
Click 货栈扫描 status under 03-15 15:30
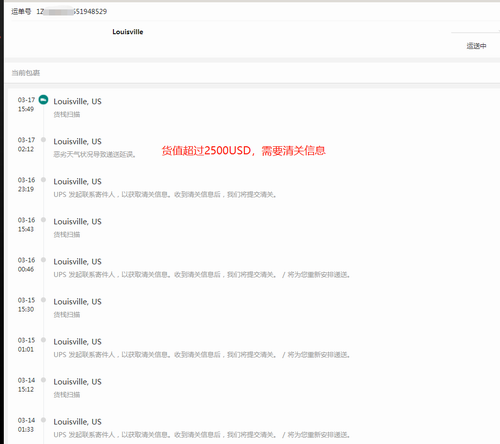(x=67, y=315)
